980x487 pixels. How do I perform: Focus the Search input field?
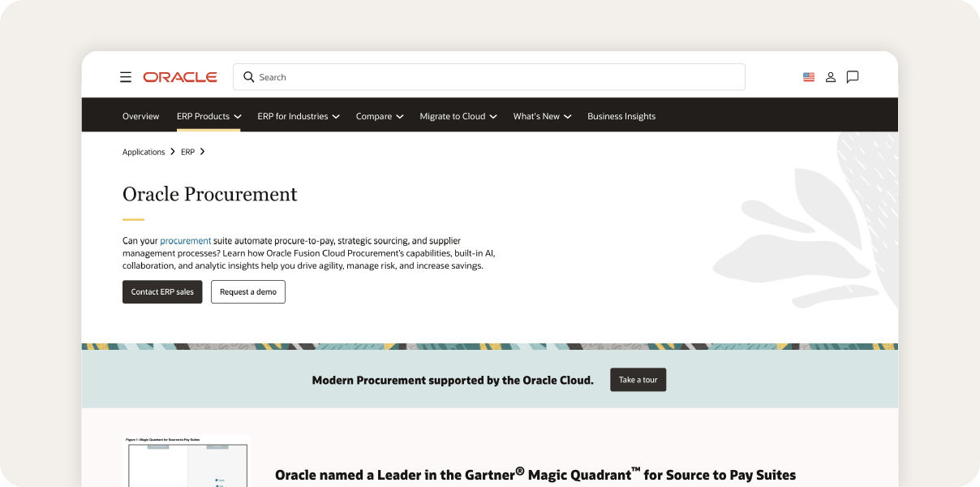[x=489, y=77]
